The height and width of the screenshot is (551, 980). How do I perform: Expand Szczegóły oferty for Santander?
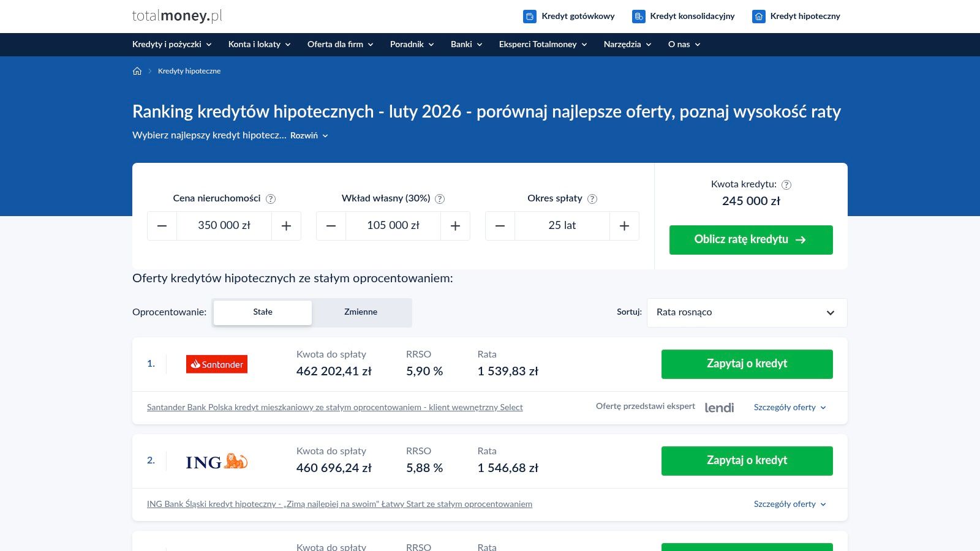790,408
